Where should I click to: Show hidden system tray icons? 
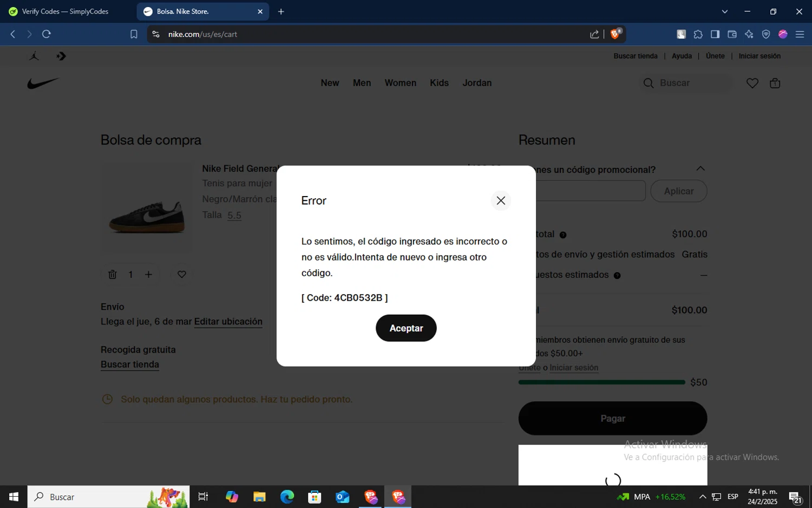pos(703,497)
